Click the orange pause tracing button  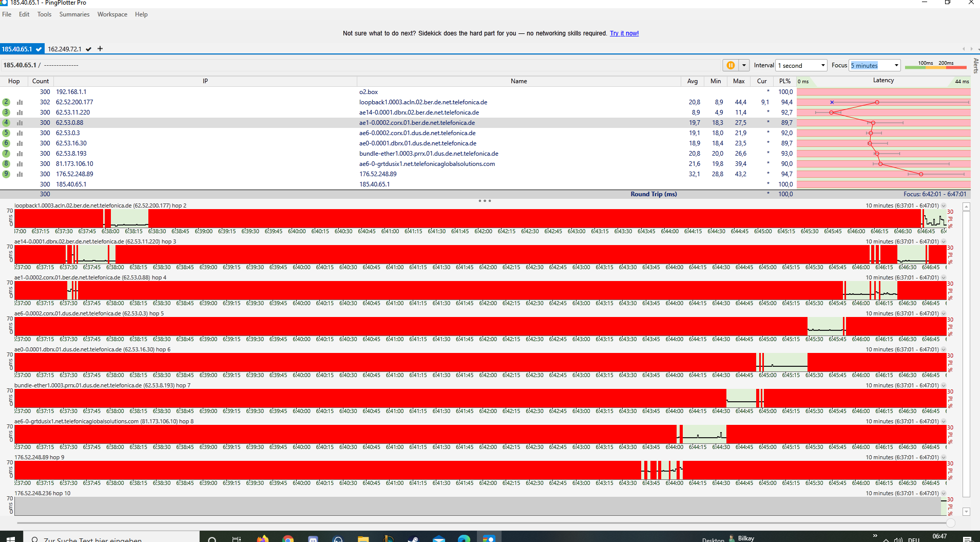tap(730, 65)
